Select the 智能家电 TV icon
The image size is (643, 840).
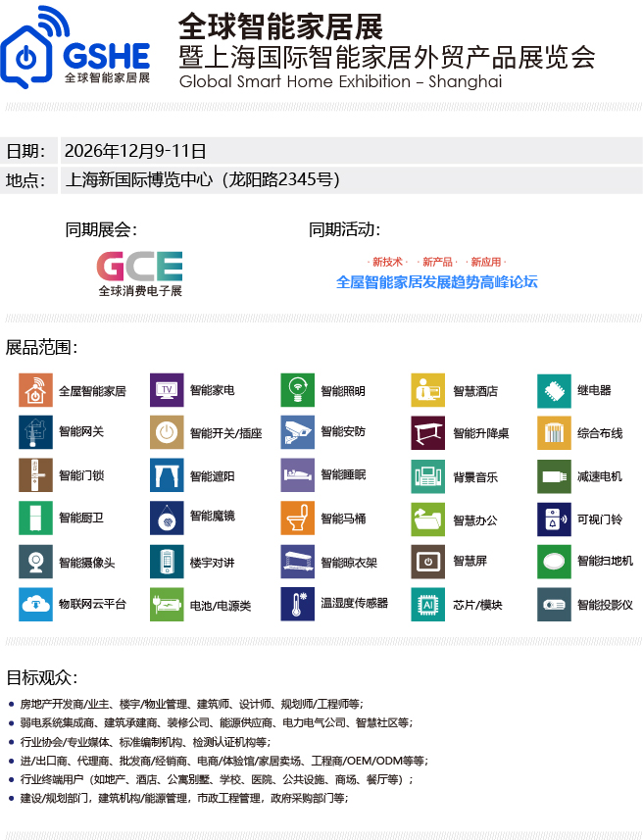[x=167, y=390]
